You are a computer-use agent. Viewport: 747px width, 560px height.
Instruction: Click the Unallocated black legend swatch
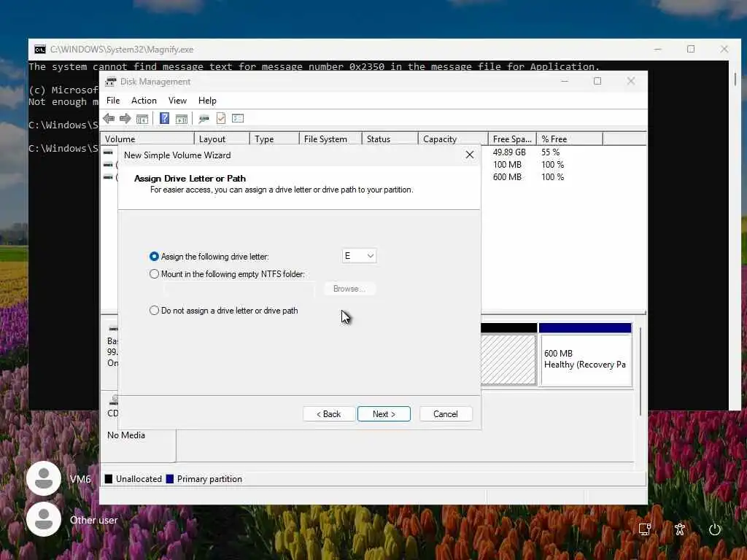(109, 479)
